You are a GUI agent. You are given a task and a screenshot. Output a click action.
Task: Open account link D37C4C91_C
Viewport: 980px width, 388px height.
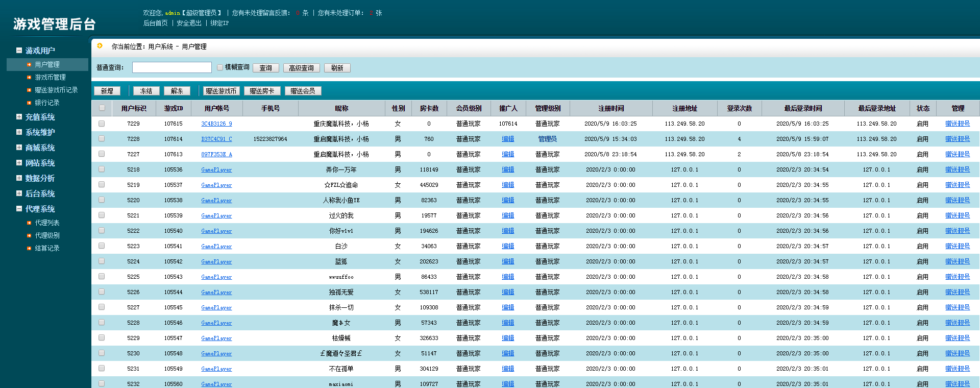point(216,139)
